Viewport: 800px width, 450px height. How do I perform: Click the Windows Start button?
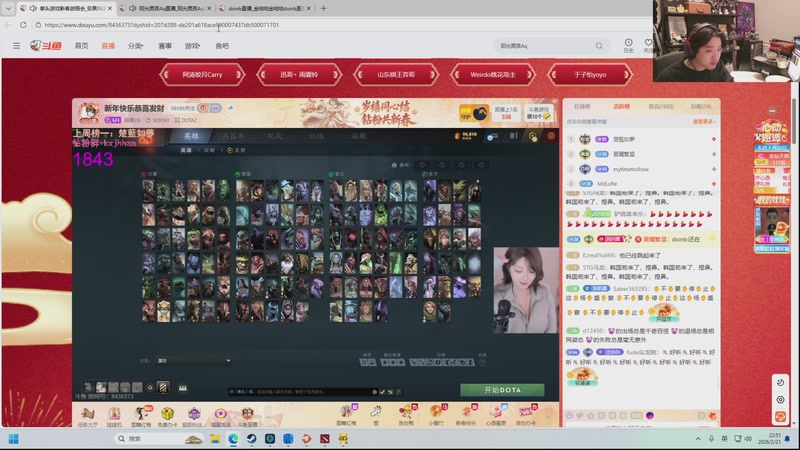[14, 439]
